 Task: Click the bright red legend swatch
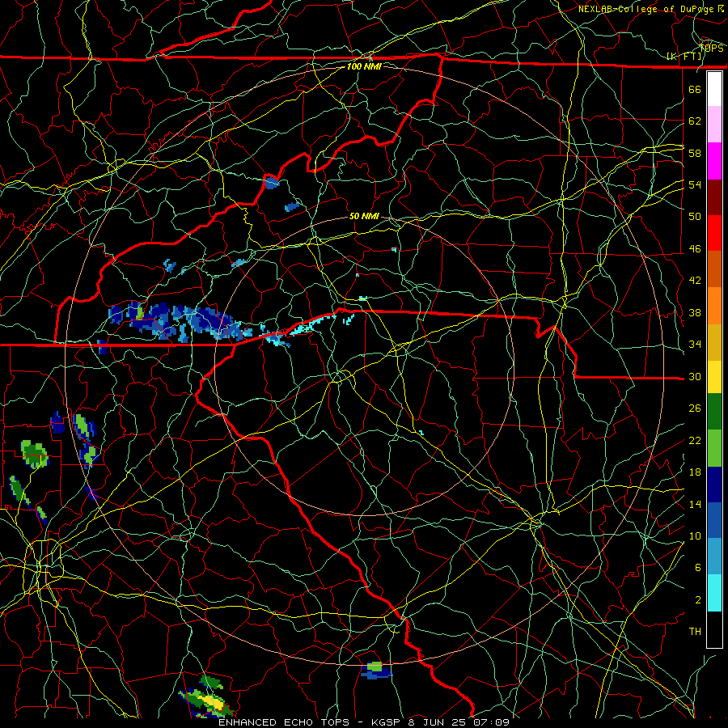click(x=714, y=234)
